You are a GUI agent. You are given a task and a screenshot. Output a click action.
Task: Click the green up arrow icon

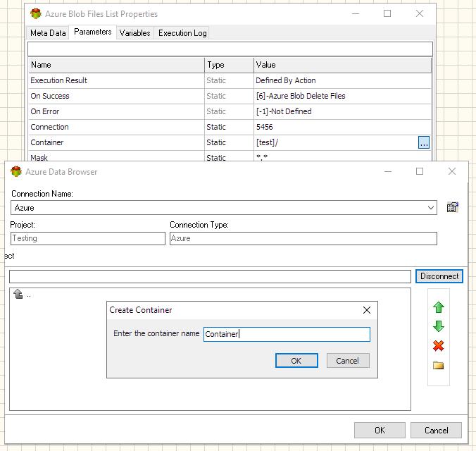click(439, 307)
